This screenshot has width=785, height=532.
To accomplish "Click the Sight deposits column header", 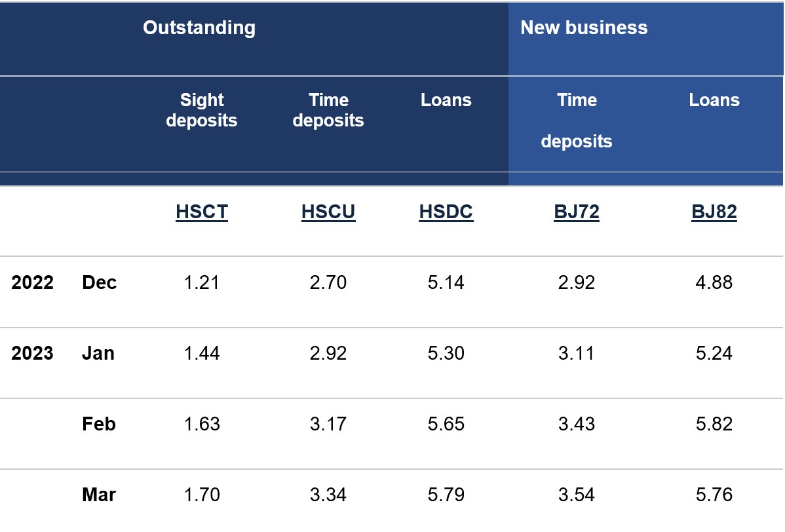I will point(202,110).
